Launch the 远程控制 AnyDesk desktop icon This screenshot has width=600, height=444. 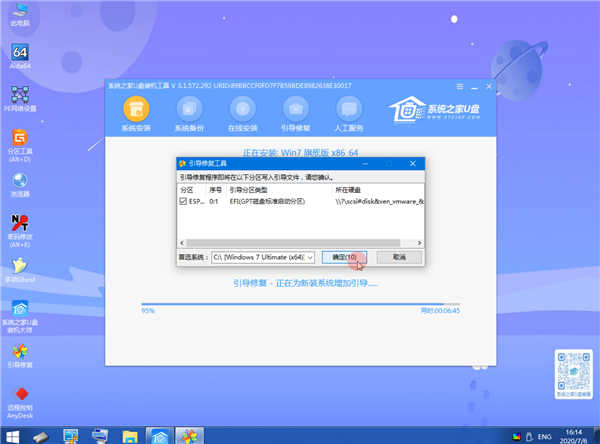click(20, 403)
